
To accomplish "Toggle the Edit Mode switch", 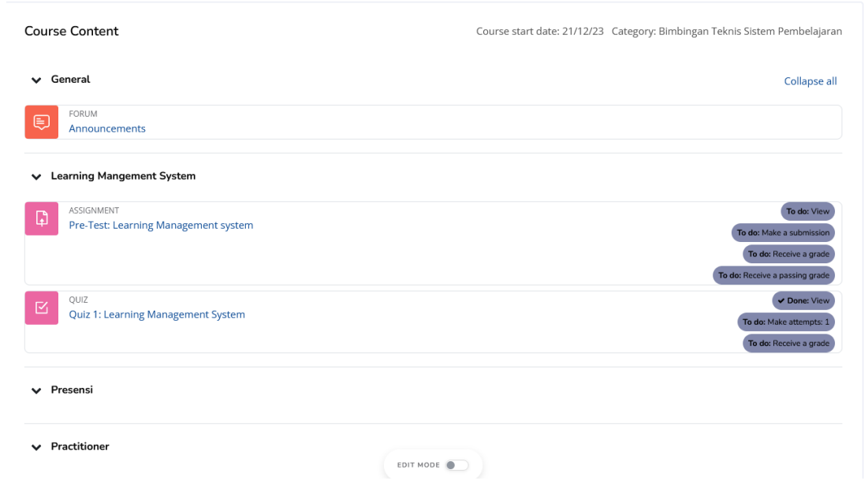I will tap(456, 465).
